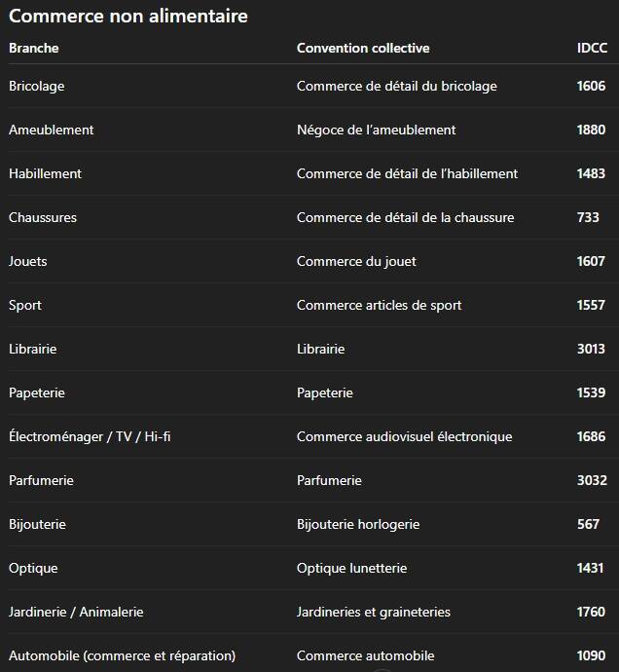
Task: Select 'Commerce automobile' convention cell
Action: point(365,655)
